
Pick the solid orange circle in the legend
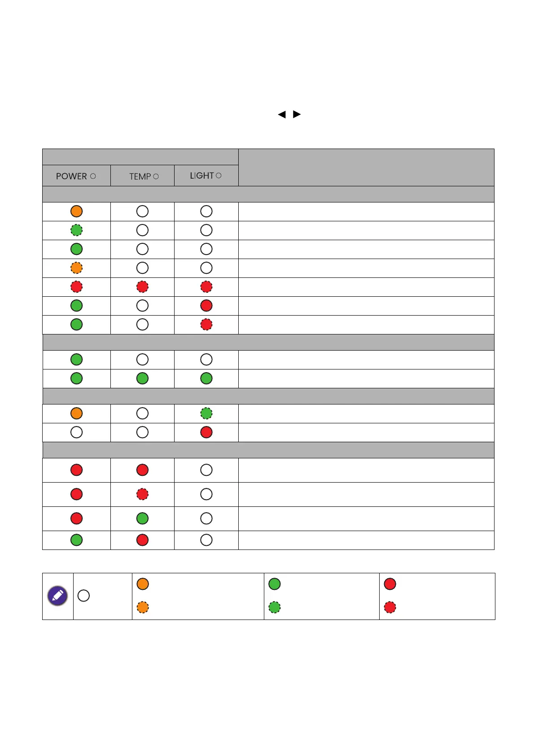pyautogui.click(x=143, y=584)
